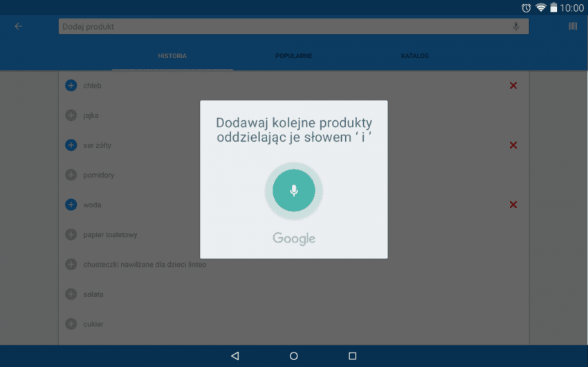Select the jajka list entry text
The width and height of the screenshot is (588, 367).
point(91,115)
